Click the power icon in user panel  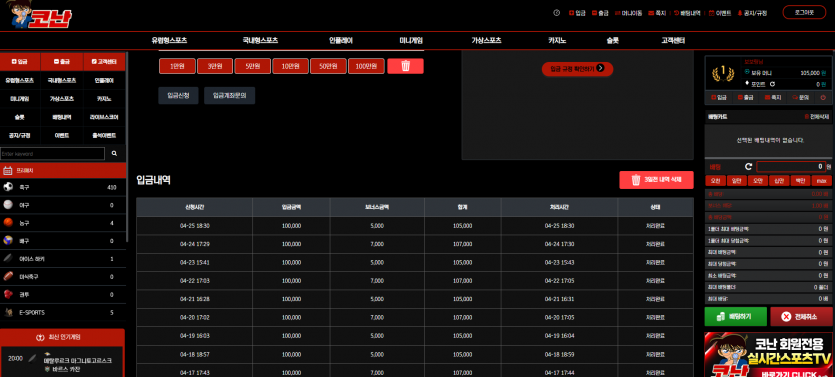pyautogui.click(x=823, y=97)
